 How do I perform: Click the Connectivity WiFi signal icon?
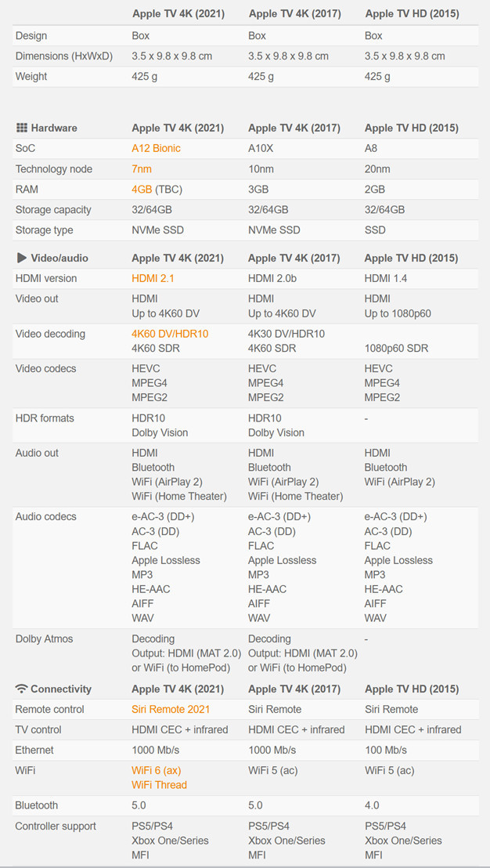coord(21,689)
